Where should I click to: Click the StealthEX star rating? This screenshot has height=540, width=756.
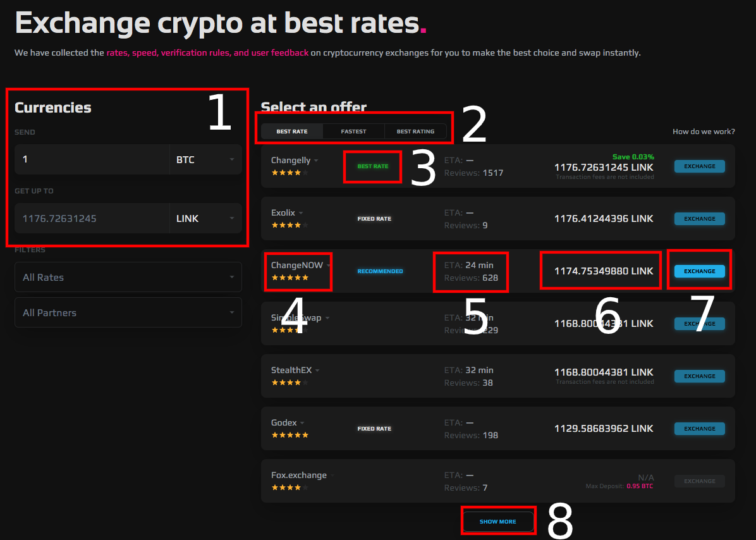(x=290, y=383)
